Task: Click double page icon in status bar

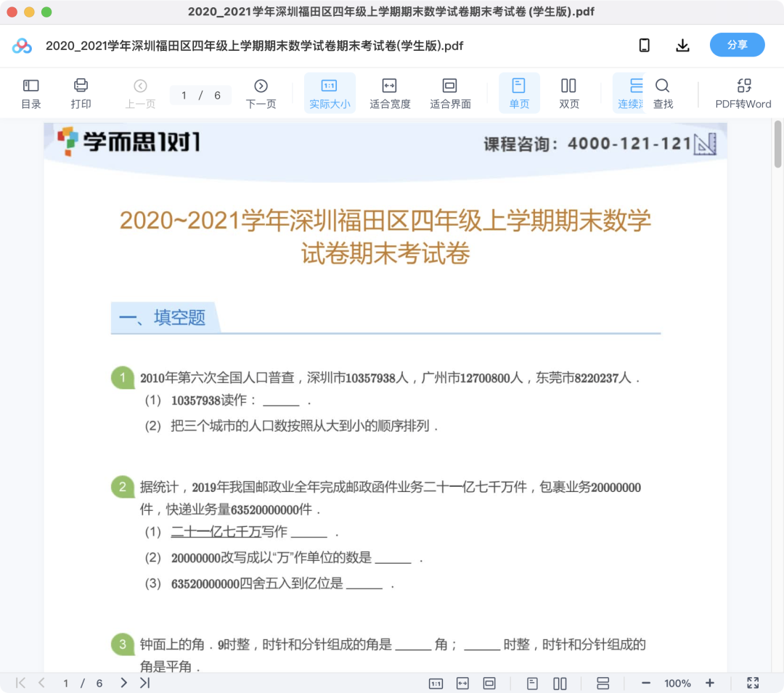Action: point(560,684)
